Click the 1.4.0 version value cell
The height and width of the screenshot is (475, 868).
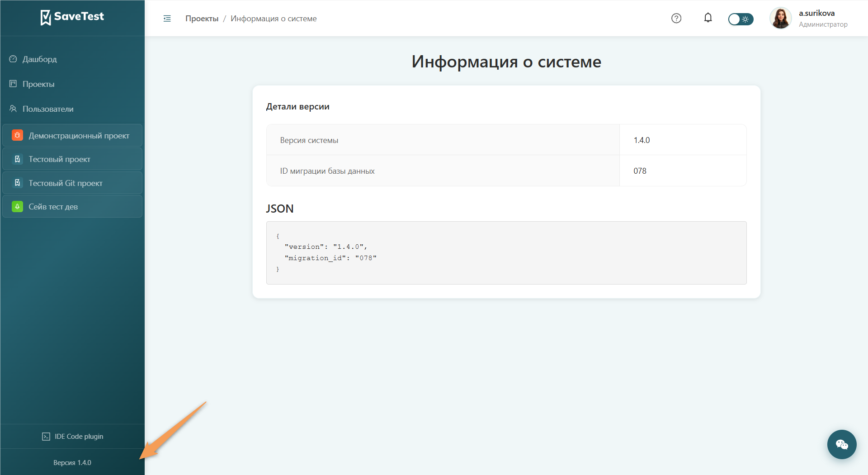tap(683, 140)
